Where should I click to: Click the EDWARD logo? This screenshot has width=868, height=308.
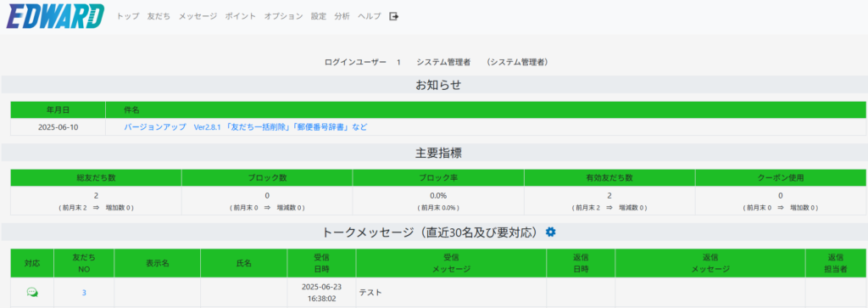point(55,16)
